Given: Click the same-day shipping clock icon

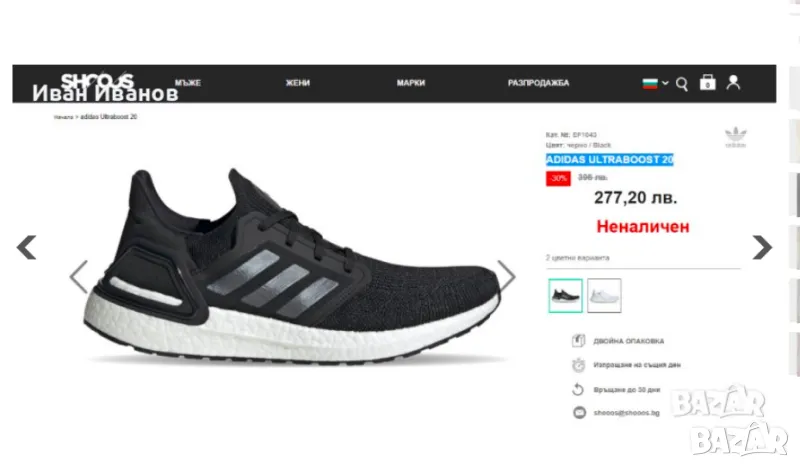Looking at the screenshot, I should [x=578, y=365].
